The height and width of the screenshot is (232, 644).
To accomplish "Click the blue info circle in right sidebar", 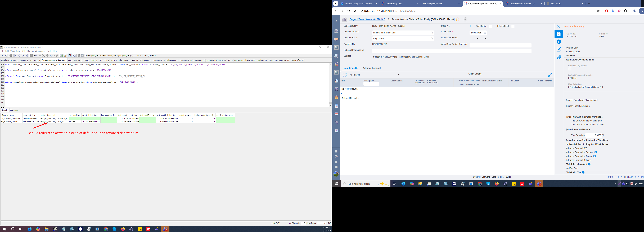I will click(559, 42).
